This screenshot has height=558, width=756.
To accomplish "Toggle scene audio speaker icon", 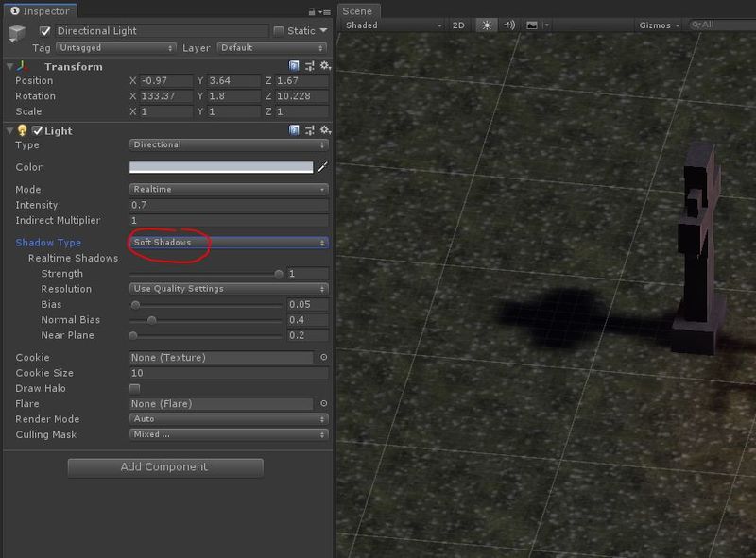I will pos(509,25).
